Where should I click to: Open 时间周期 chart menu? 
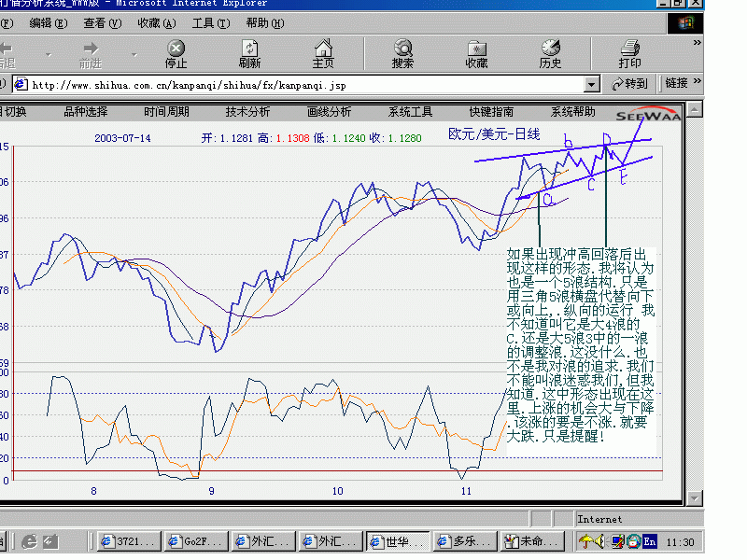(x=167, y=112)
